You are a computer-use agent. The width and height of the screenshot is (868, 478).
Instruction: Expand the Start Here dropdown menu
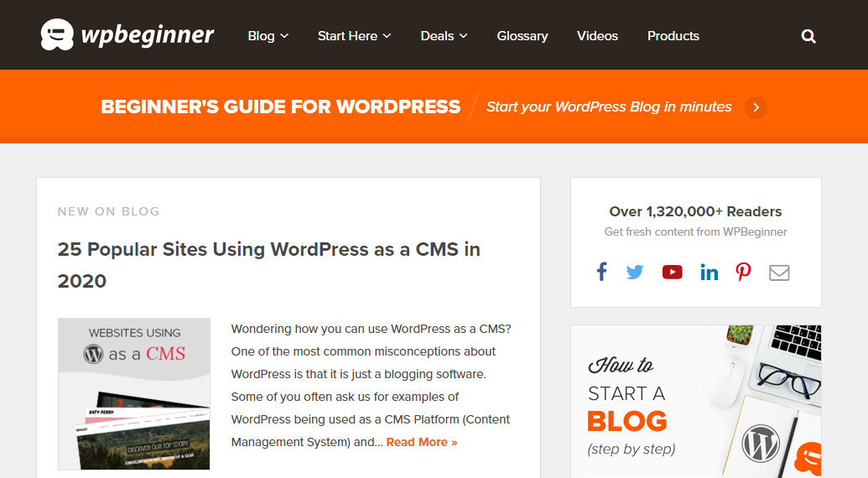tap(354, 36)
